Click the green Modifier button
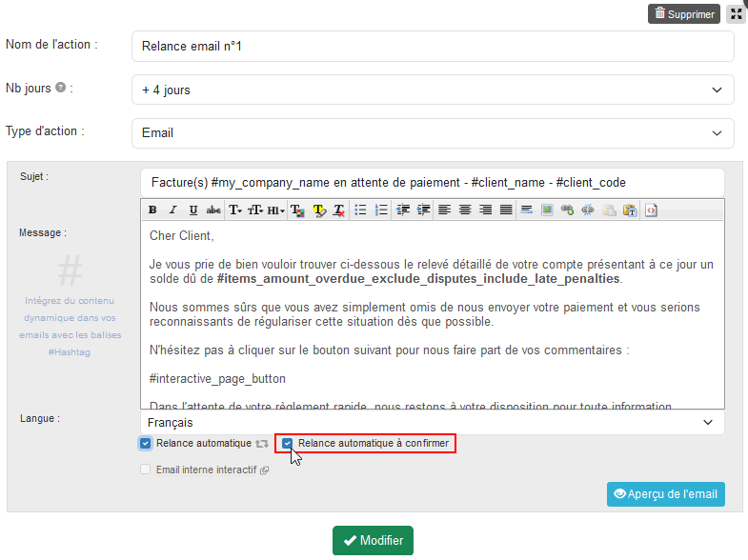This screenshot has height=560, width=748. 373,540
